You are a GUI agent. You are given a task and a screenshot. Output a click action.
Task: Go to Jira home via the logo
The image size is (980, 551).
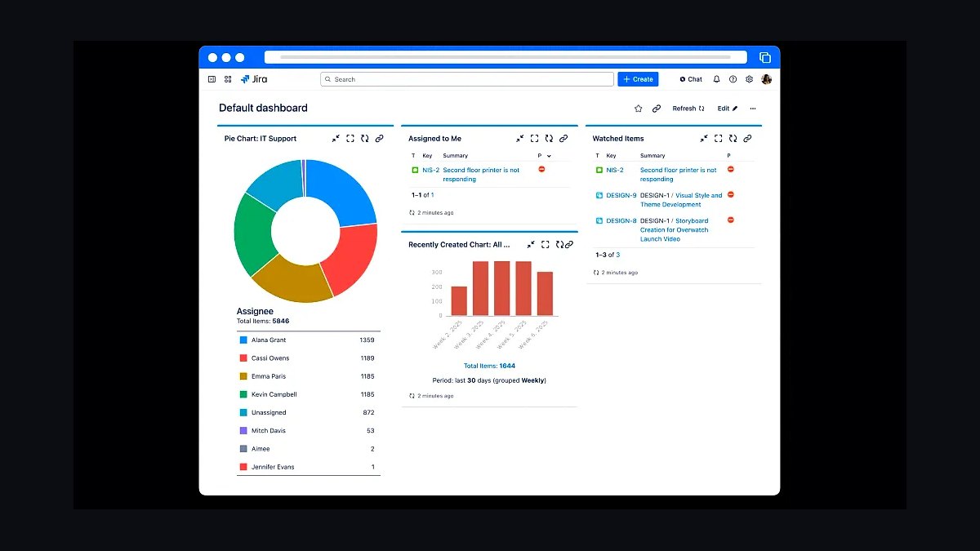(x=254, y=79)
